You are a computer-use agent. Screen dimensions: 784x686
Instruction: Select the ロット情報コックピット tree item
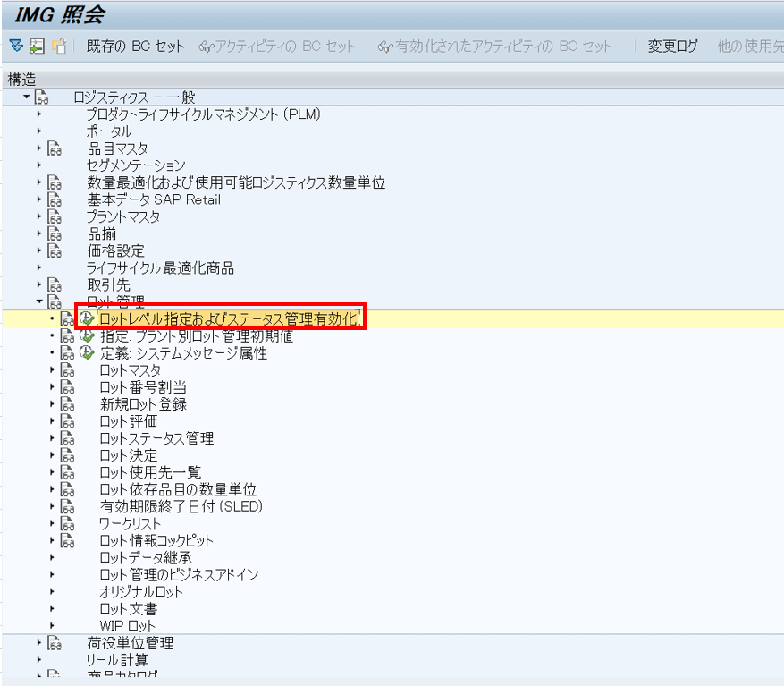coord(156,540)
